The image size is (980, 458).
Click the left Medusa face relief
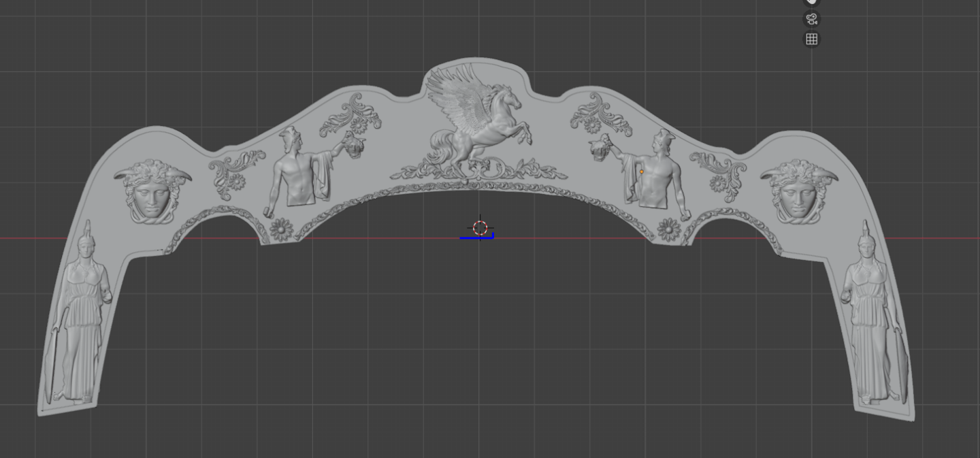point(151,191)
